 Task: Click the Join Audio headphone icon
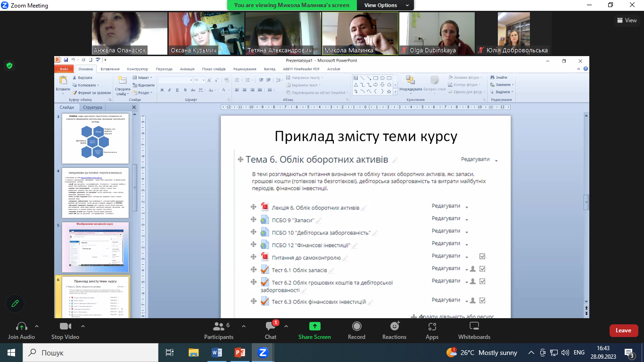tap(22, 326)
